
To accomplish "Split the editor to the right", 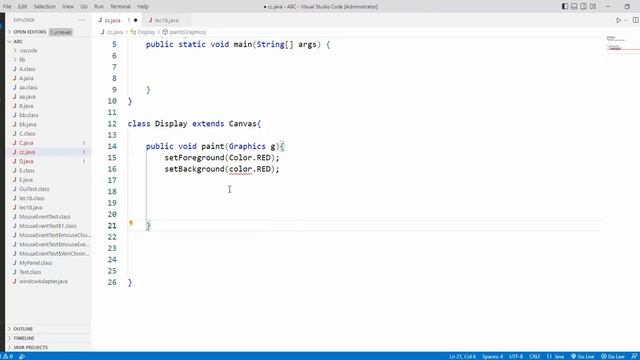I will click(636, 20).
